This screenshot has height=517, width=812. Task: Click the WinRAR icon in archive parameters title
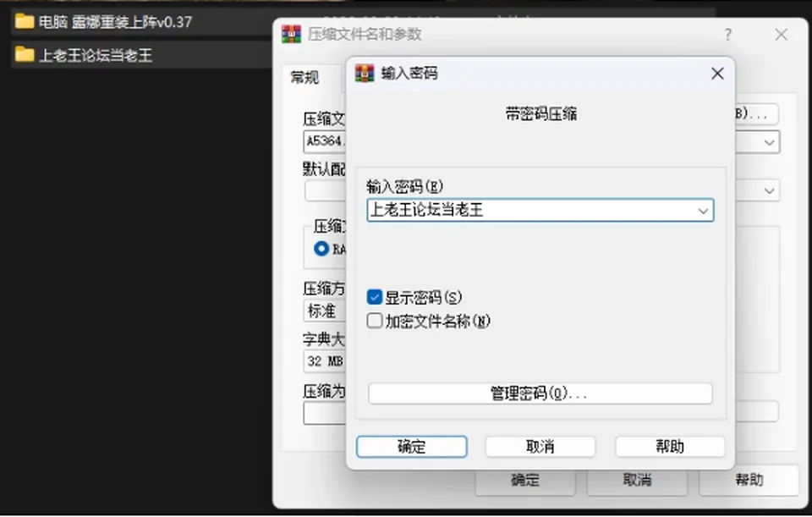pyautogui.click(x=291, y=34)
